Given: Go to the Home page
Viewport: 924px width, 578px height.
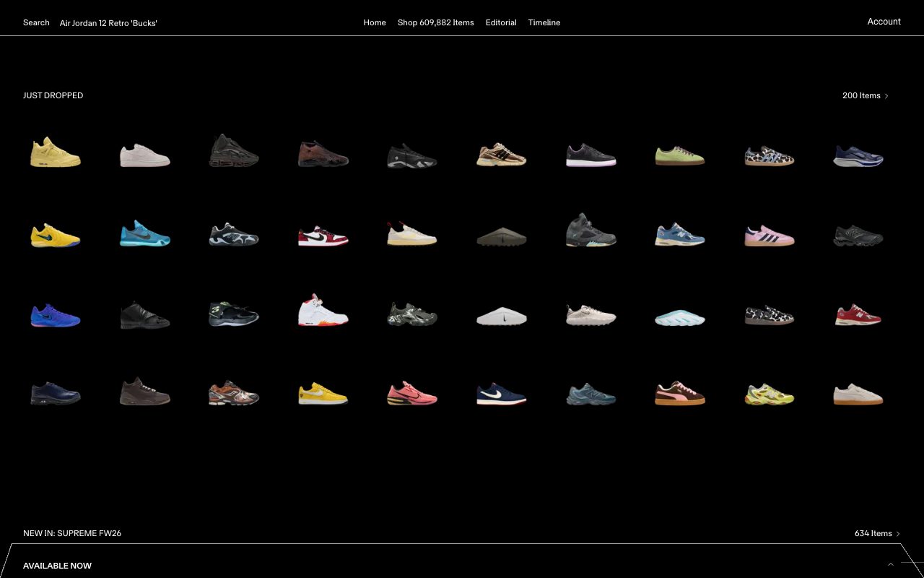Looking at the screenshot, I should click(x=375, y=22).
